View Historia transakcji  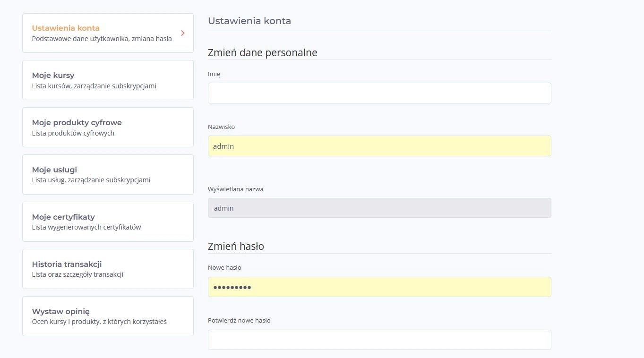(108, 269)
